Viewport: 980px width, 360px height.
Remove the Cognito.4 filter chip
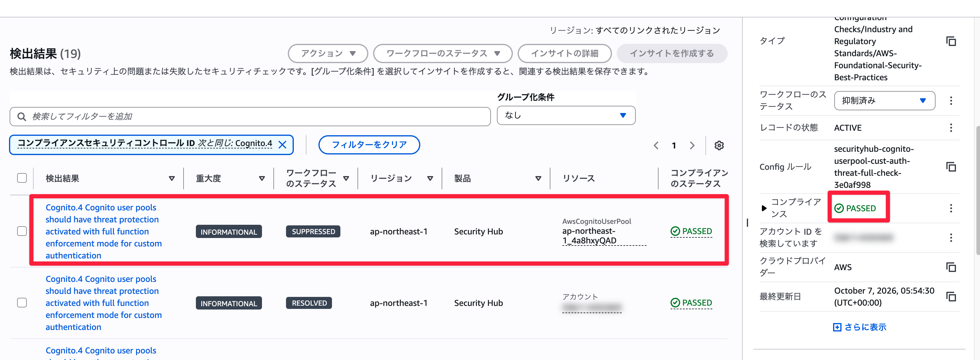pos(282,145)
